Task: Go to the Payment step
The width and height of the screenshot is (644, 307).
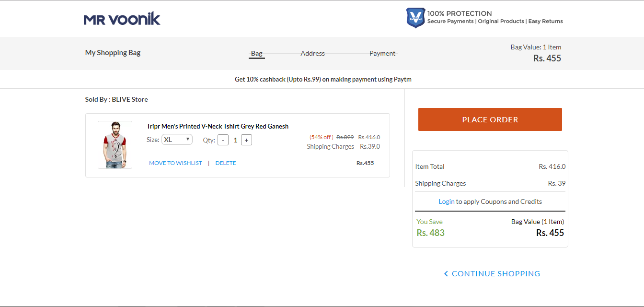Action: [382, 53]
